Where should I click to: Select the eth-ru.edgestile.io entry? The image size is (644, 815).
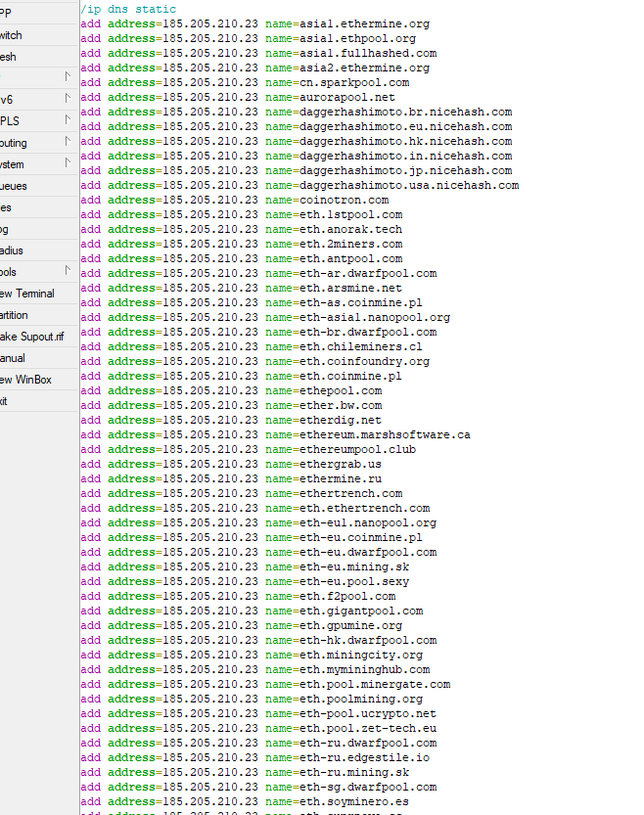(255, 757)
